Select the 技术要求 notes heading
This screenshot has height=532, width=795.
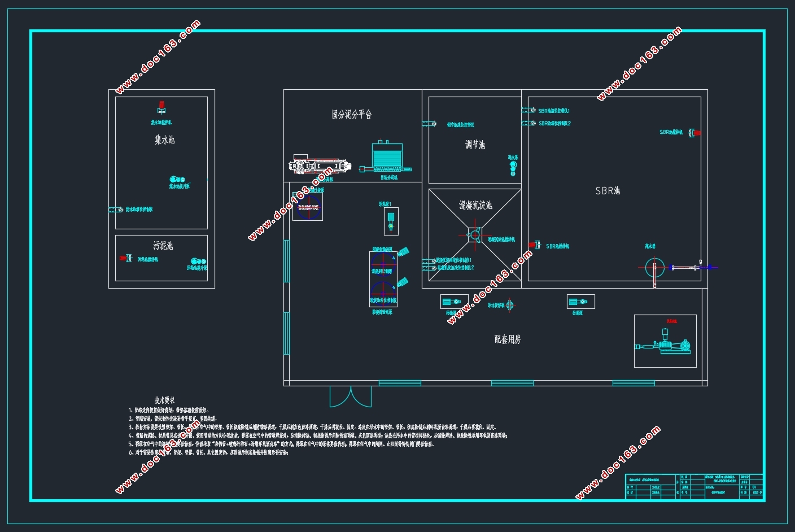click(x=164, y=400)
